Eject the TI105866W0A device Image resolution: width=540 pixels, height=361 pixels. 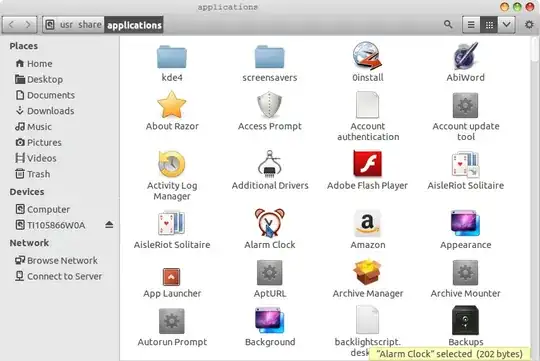point(109,225)
